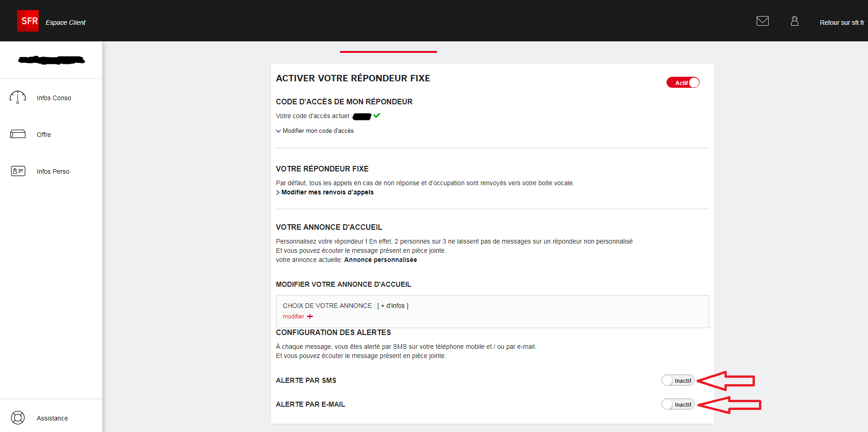
Task: Click Retour sur sfr.fr link
Action: [x=841, y=23]
